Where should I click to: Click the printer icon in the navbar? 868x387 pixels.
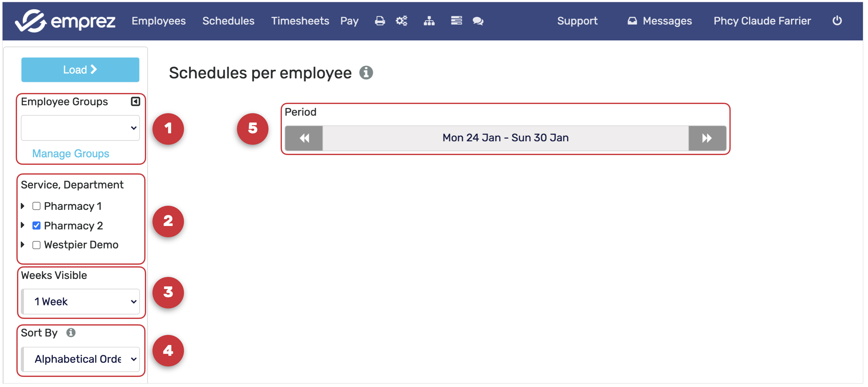380,21
